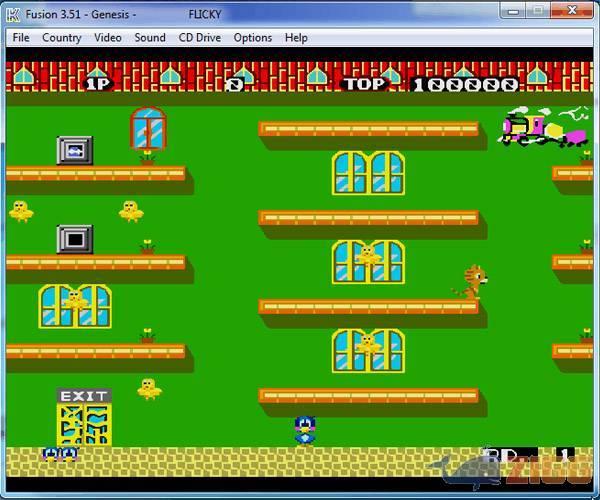The width and height of the screenshot is (600, 500).
Task: Click the blue Flicky bird character
Action: tap(305, 430)
